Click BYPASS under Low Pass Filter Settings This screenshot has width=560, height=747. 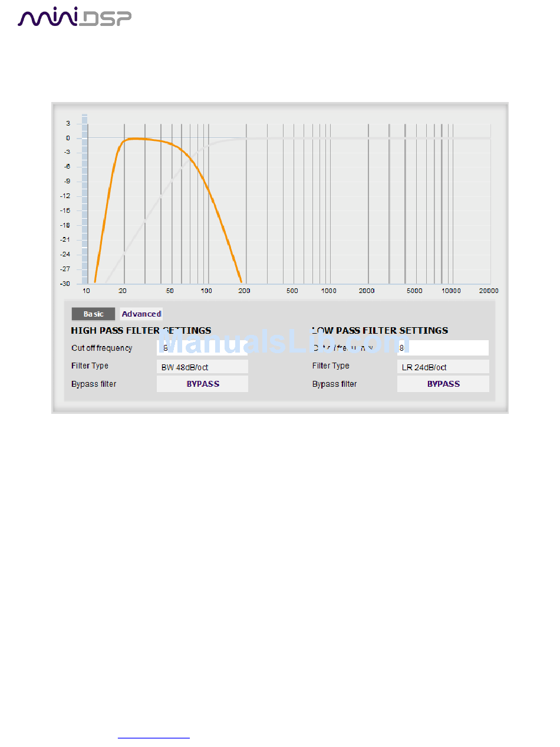tap(443, 384)
